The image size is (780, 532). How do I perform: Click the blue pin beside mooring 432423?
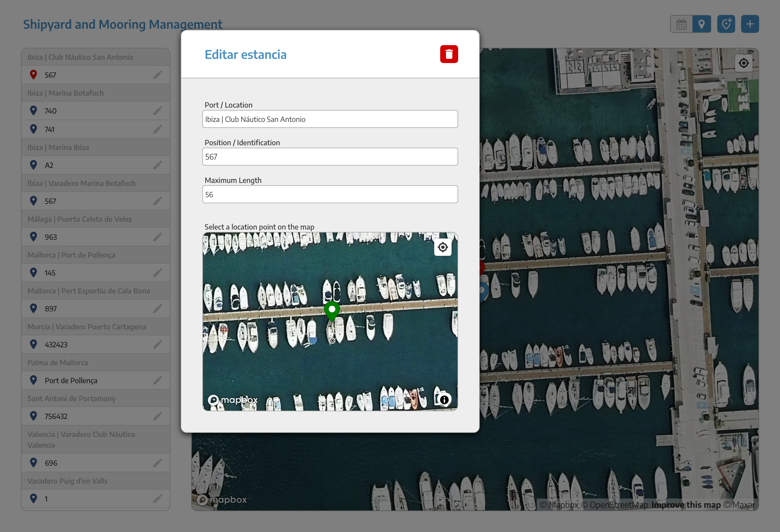[33, 344]
